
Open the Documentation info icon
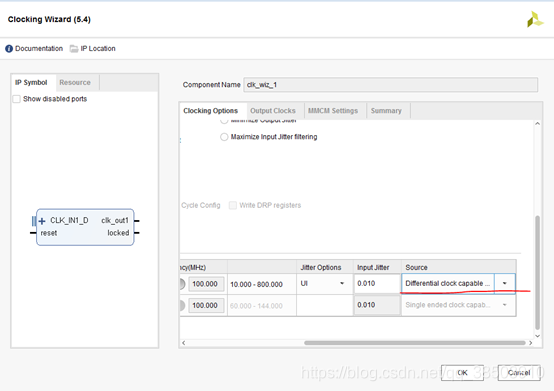pos(9,49)
